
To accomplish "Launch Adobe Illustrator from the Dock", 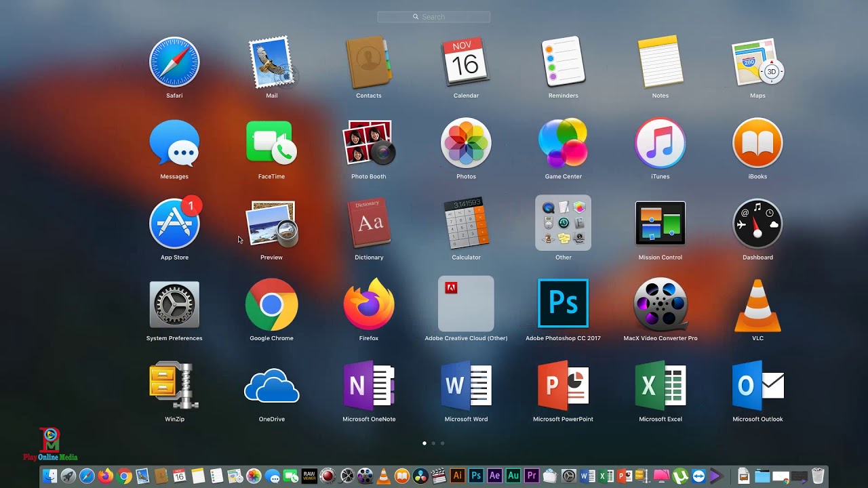I will [x=457, y=476].
